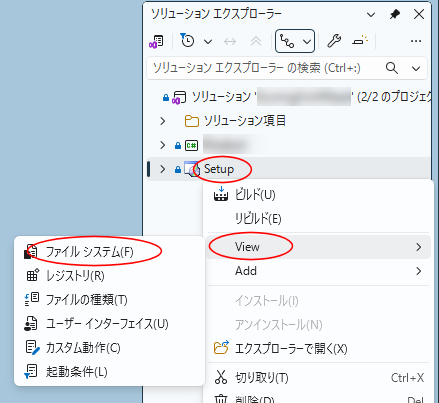The height and width of the screenshot is (403, 439).
Task: Click the Switch Views solution icon in toolbar
Action: (156, 41)
